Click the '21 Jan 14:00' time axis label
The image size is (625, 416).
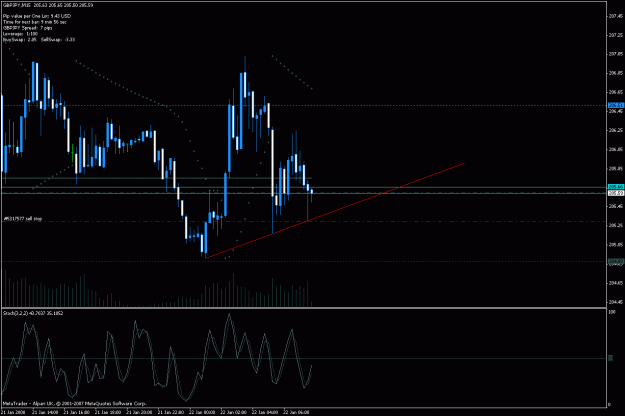tap(45, 412)
